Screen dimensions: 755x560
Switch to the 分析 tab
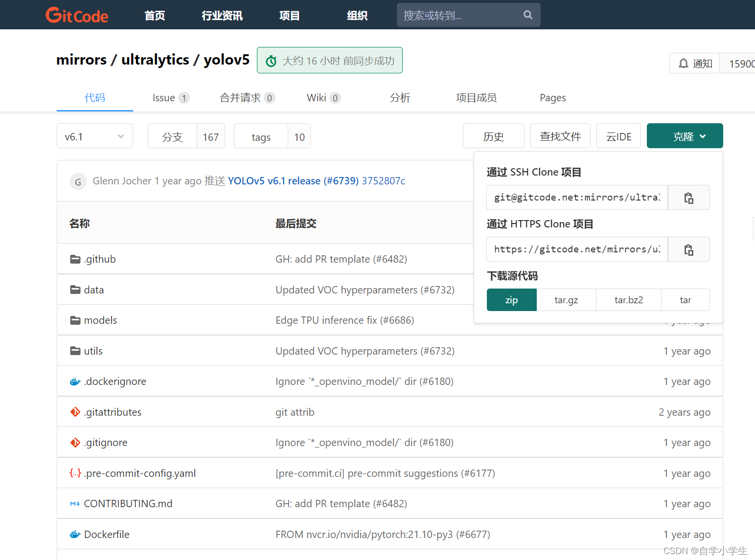pos(400,98)
